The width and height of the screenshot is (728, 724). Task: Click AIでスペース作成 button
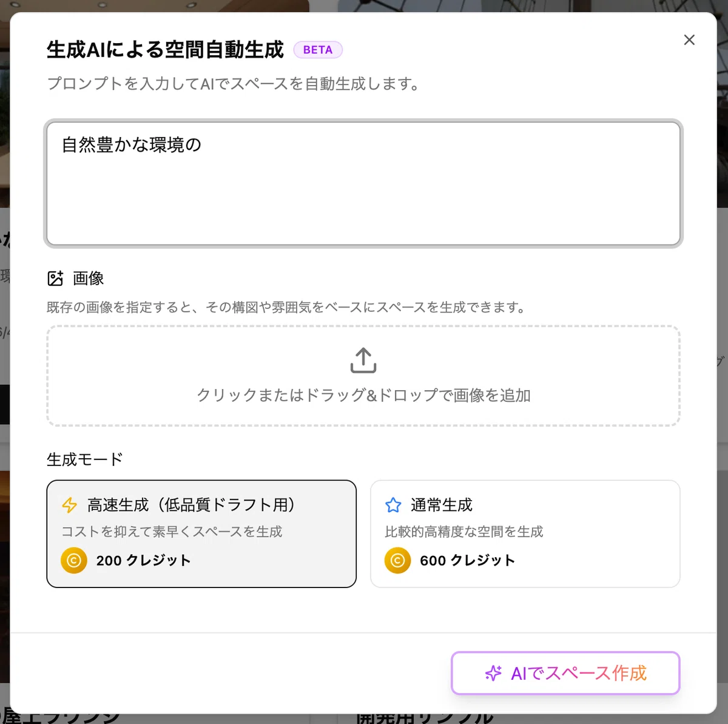[565, 673]
